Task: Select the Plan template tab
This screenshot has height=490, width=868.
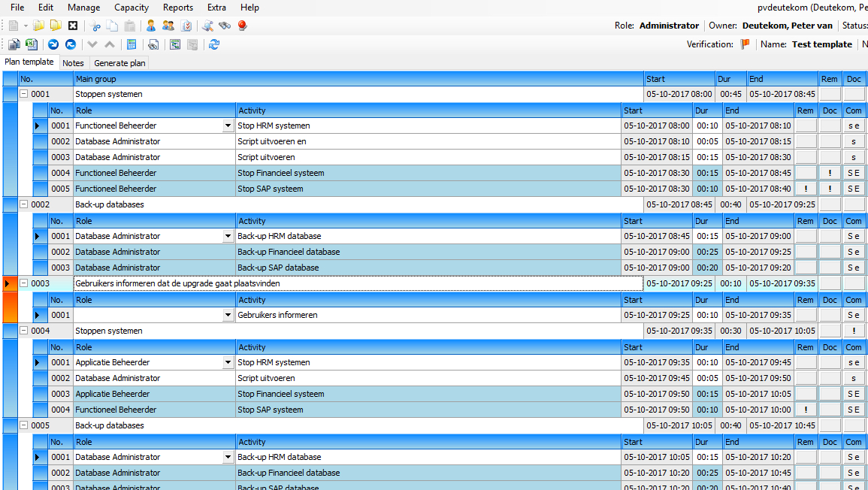Action: coord(29,62)
